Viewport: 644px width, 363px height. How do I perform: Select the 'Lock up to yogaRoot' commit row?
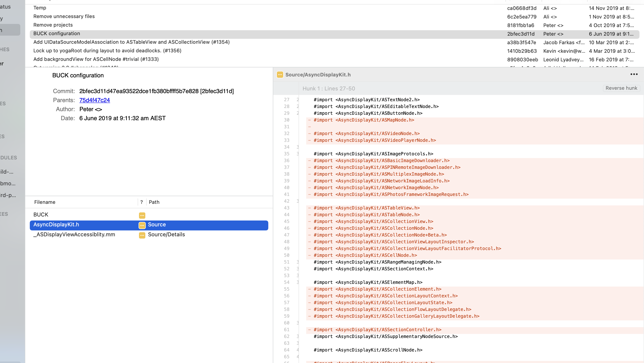tap(107, 51)
